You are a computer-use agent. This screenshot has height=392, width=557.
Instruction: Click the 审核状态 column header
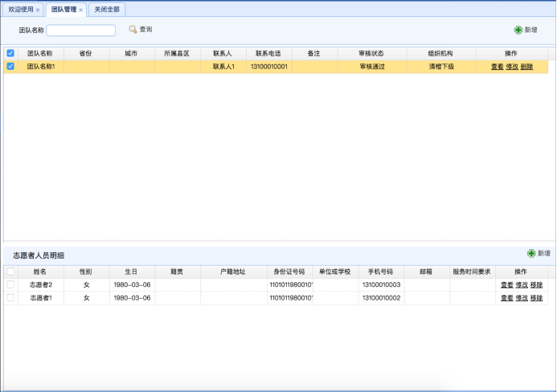click(371, 53)
